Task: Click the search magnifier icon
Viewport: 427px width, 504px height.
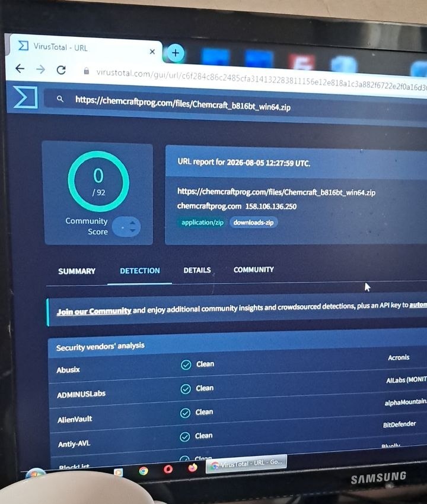Action: 60,99
